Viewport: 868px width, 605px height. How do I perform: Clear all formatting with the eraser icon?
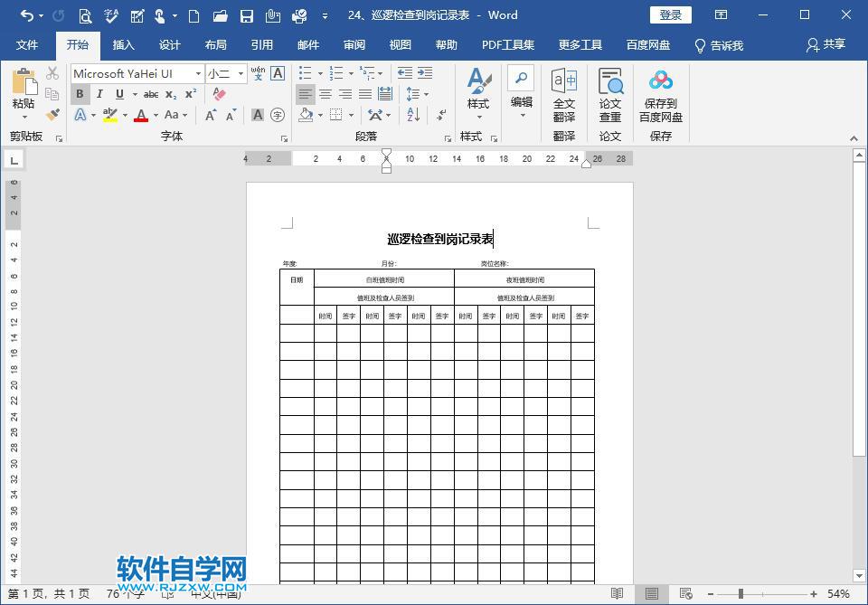tap(218, 93)
